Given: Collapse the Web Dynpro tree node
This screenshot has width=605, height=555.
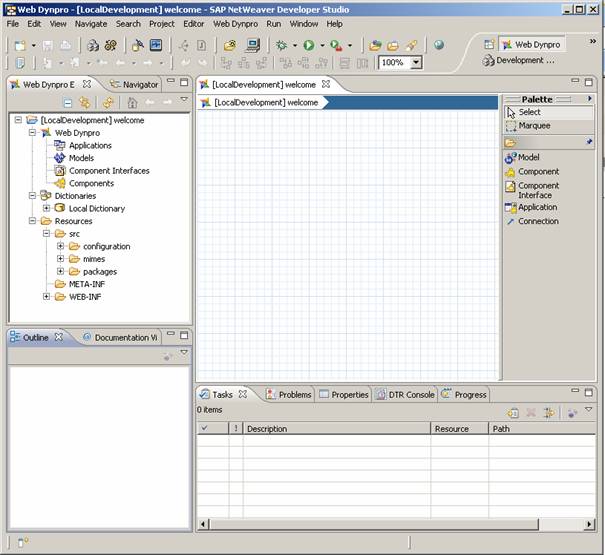Looking at the screenshot, I should [32, 133].
